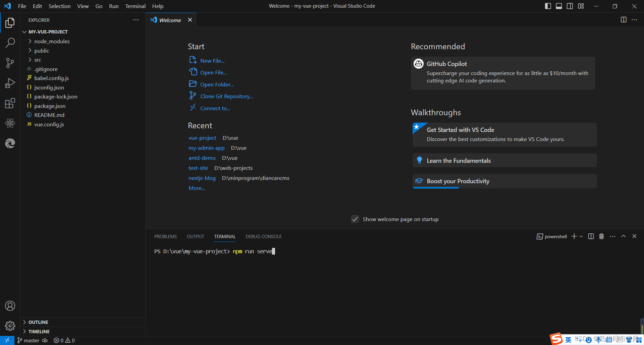Image resolution: width=644 pixels, height=345 pixels.
Task: Open terminal panel more actions ellipsis
Action: [x=612, y=236]
